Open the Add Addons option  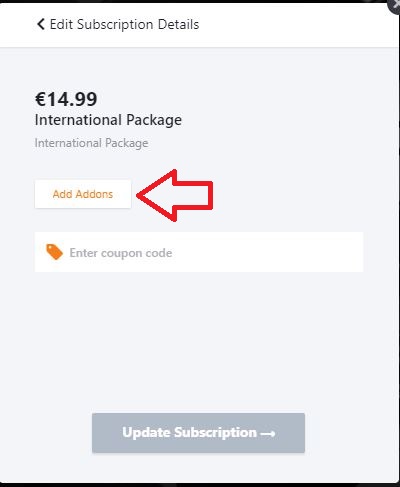coord(83,194)
